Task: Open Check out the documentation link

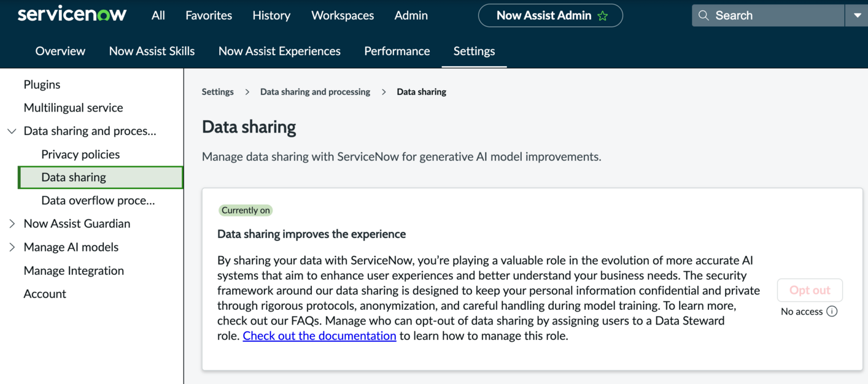Action: click(x=319, y=336)
